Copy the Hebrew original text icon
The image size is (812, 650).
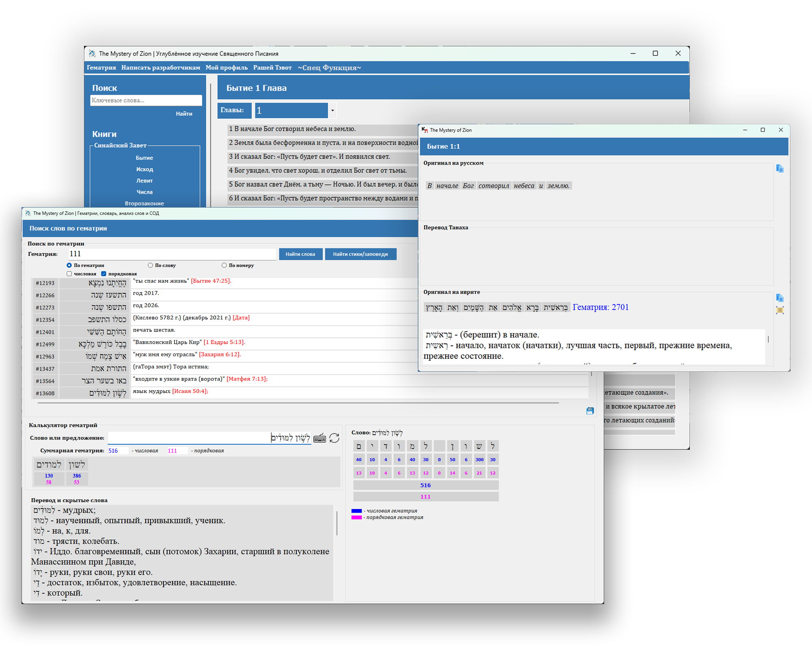780,298
